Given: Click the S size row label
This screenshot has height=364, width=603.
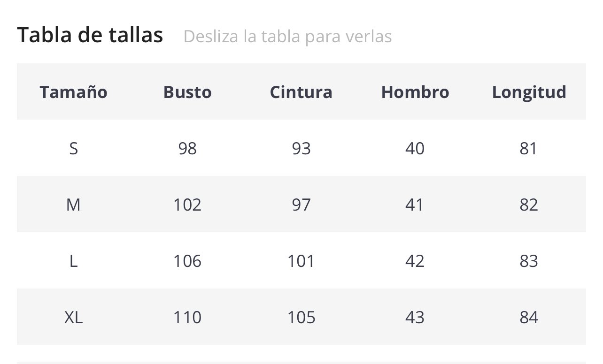Looking at the screenshot, I should click(73, 148).
